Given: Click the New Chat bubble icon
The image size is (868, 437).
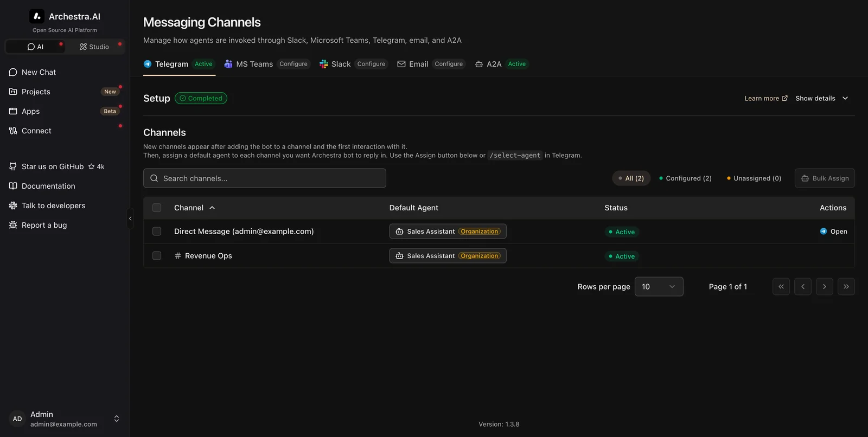Looking at the screenshot, I should pos(13,72).
